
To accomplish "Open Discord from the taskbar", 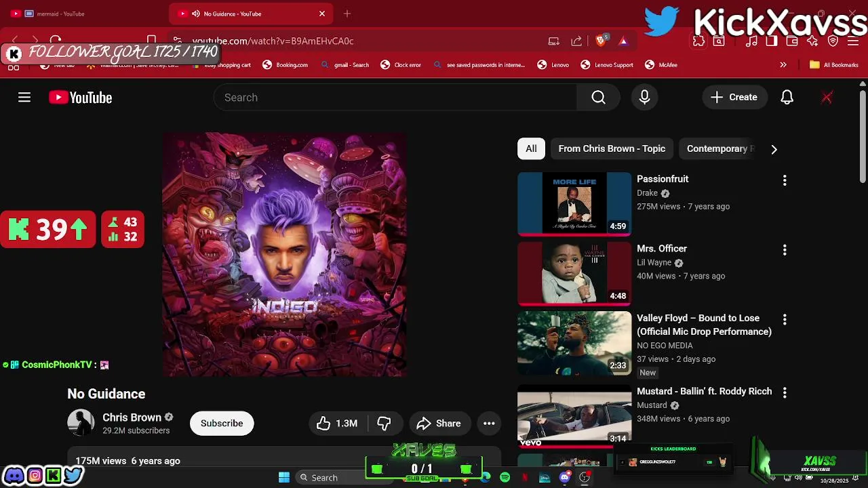I will tap(564, 478).
